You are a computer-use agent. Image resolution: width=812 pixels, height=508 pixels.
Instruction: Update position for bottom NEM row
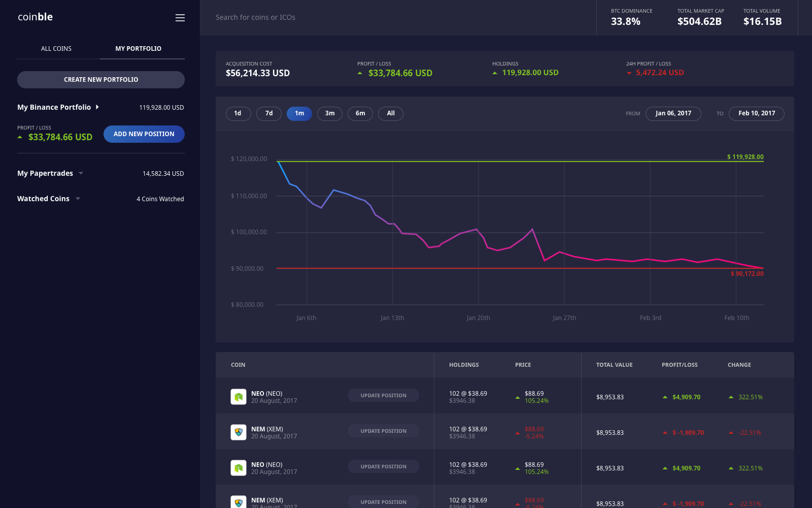point(384,502)
